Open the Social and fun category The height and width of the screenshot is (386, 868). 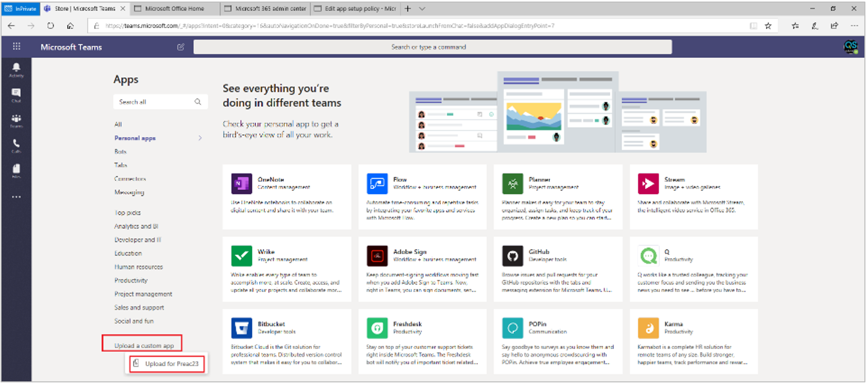coord(134,321)
